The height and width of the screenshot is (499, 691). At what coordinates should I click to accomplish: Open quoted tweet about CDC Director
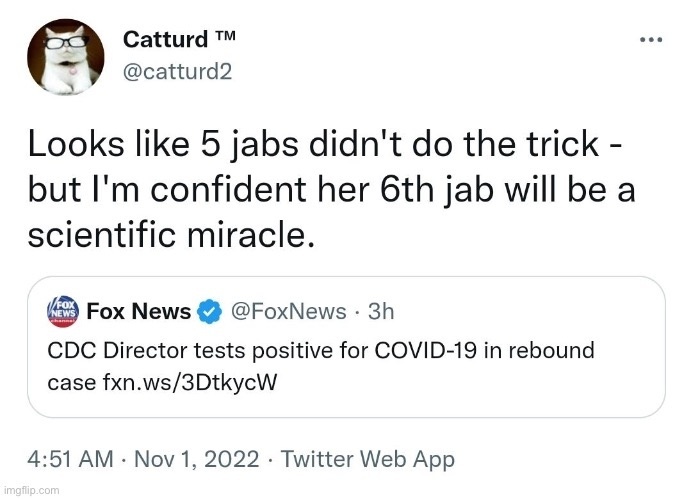pyautogui.click(x=346, y=347)
